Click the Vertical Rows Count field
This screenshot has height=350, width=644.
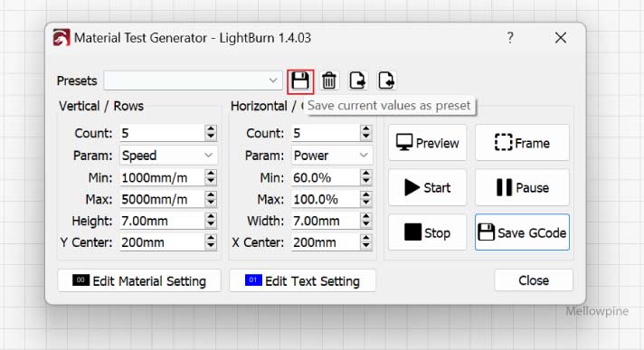tap(162, 133)
